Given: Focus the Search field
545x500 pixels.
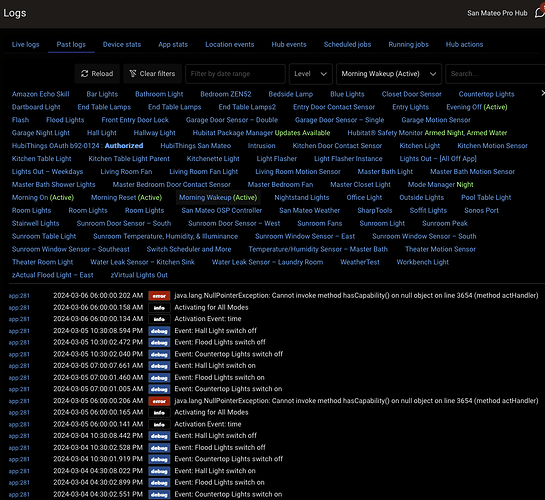Looking at the screenshot, I should pos(495,74).
